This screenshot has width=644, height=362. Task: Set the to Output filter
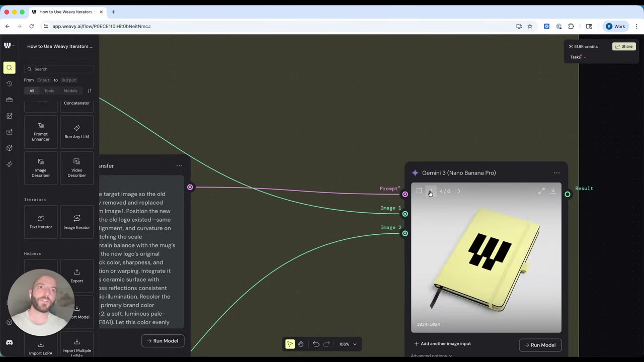tap(68, 80)
